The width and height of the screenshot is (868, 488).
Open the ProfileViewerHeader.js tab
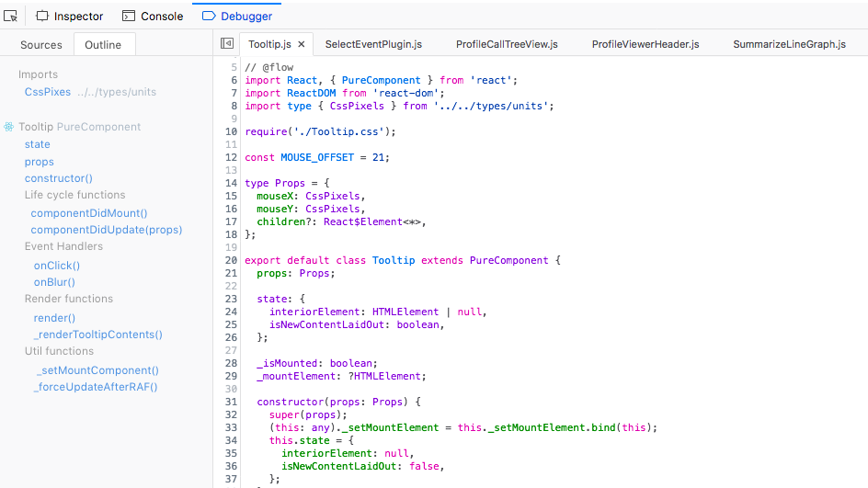[x=645, y=44]
